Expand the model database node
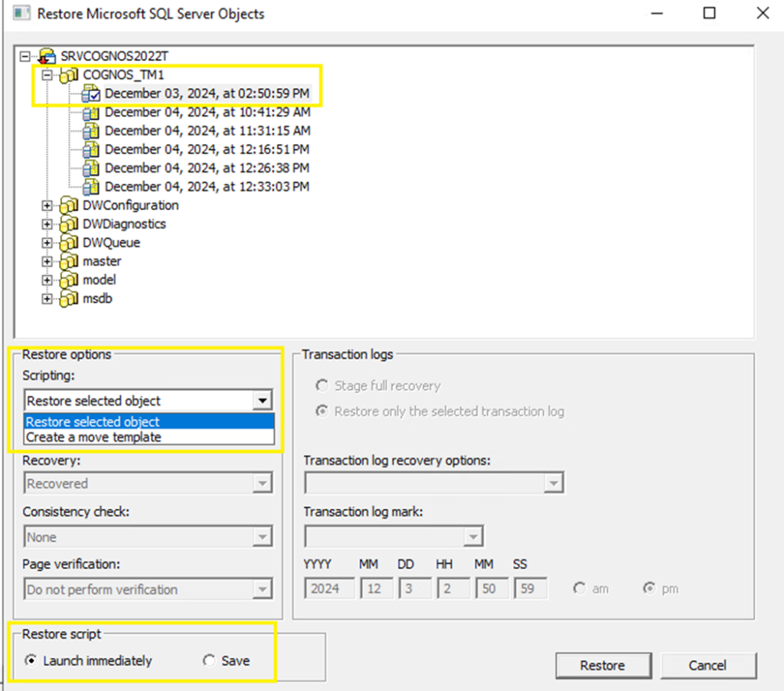This screenshot has height=691, width=784. click(x=47, y=280)
